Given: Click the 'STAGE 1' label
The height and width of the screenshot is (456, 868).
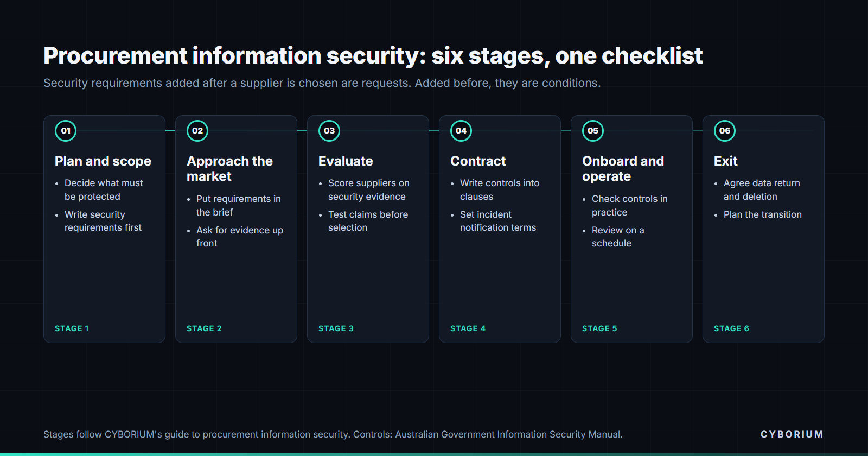Looking at the screenshot, I should 72,328.
